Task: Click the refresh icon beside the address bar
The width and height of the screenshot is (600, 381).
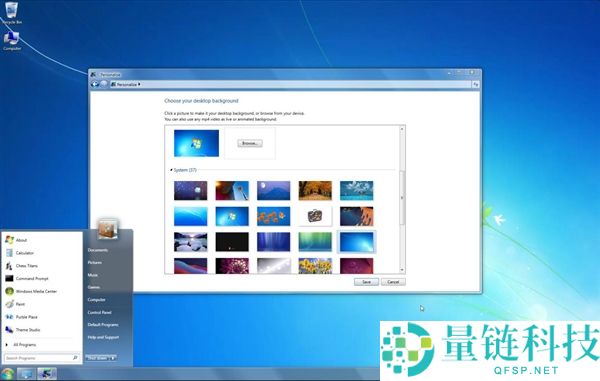Action: coord(475,84)
